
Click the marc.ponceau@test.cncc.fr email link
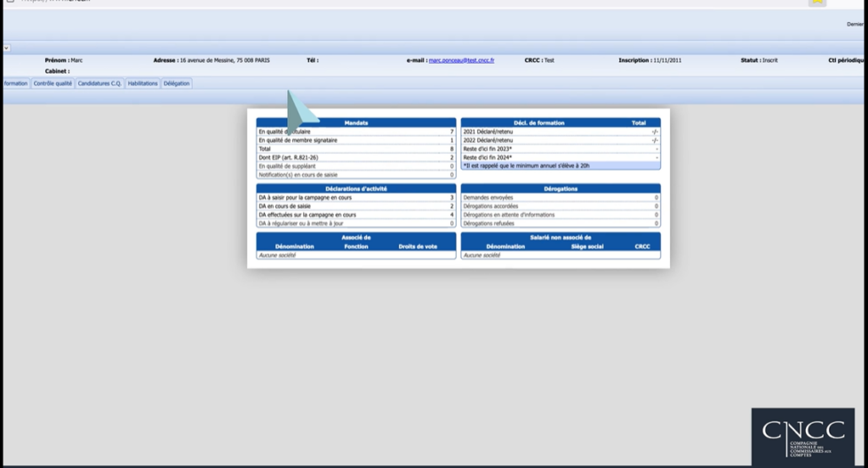tap(461, 60)
